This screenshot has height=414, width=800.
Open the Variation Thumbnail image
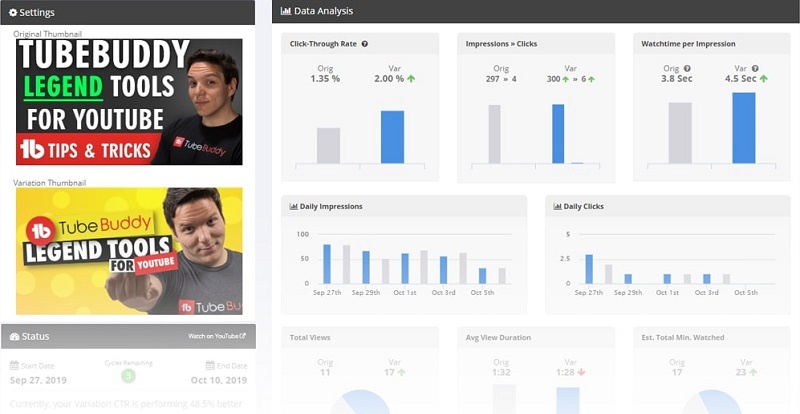point(129,251)
